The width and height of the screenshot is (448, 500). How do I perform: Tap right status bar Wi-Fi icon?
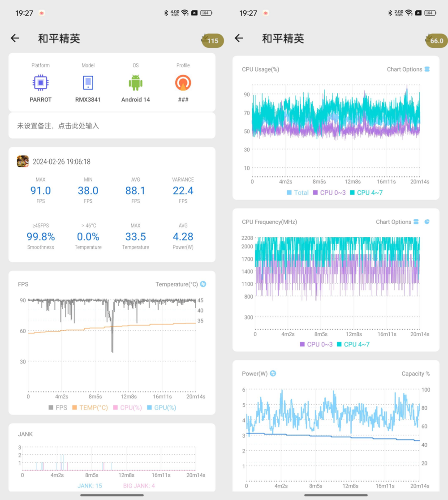[x=409, y=13]
